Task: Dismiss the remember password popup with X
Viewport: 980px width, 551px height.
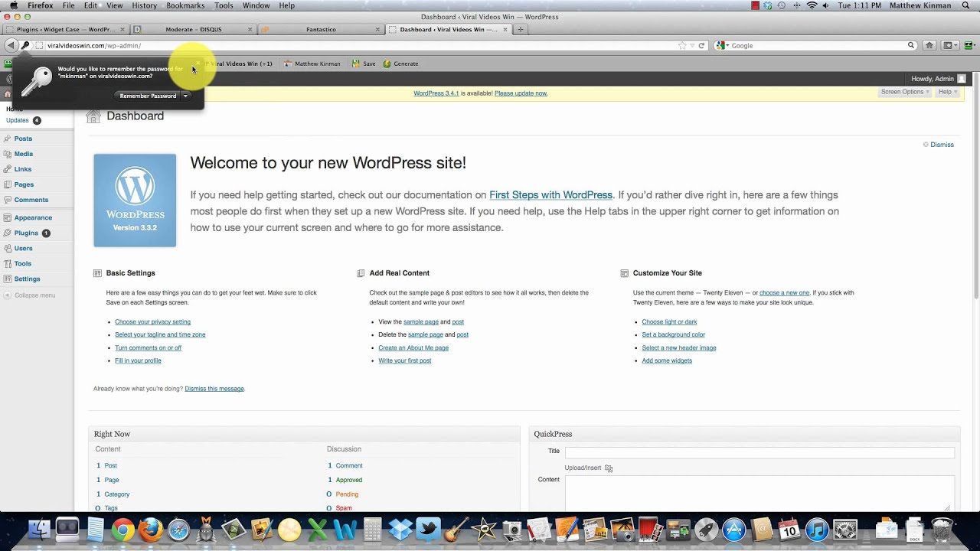Action: point(198,64)
